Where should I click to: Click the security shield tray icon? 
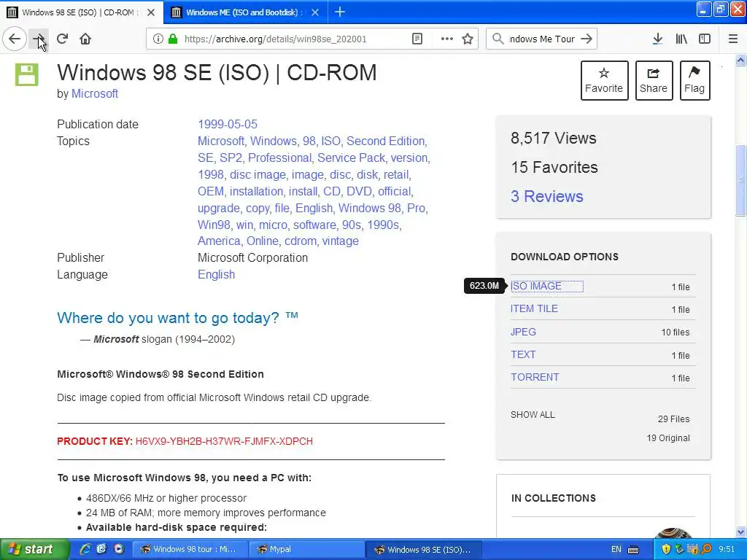click(666, 550)
